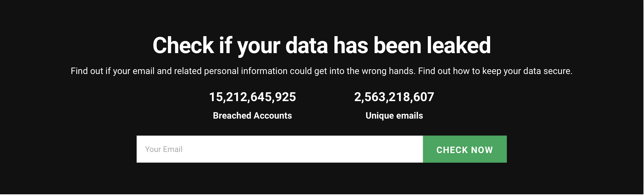Click the word 'leaked' in the heading
This screenshot has height=196, width=644.
click(459, 45)
